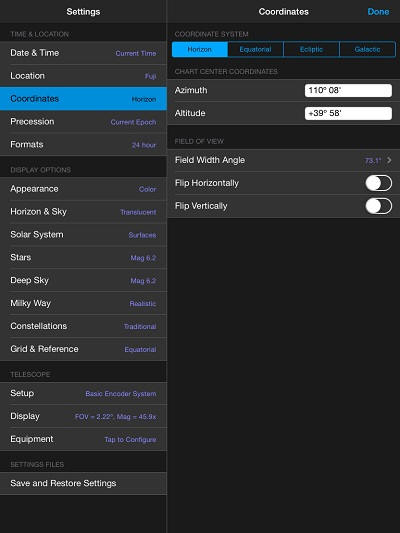The image size is (400, 533).
Task: Open Solar System display options
Action: 83,235
